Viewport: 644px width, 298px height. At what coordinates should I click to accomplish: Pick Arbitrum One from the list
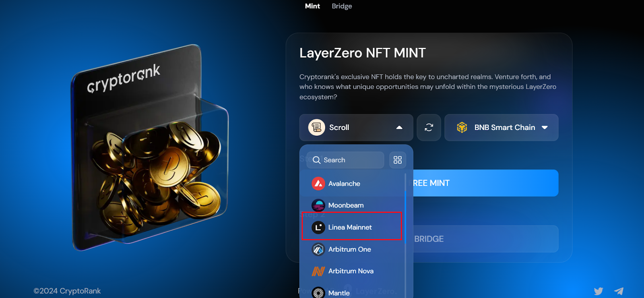[353, 249]
